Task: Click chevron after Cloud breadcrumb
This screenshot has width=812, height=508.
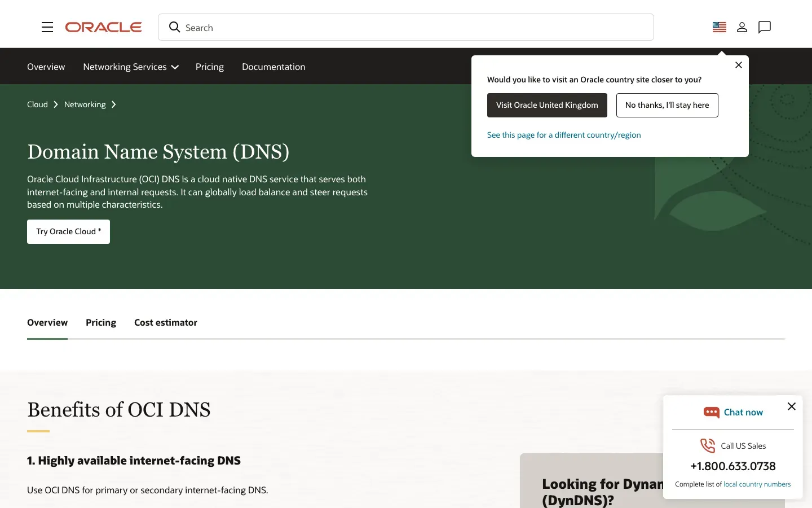Action: click(56, 104)
